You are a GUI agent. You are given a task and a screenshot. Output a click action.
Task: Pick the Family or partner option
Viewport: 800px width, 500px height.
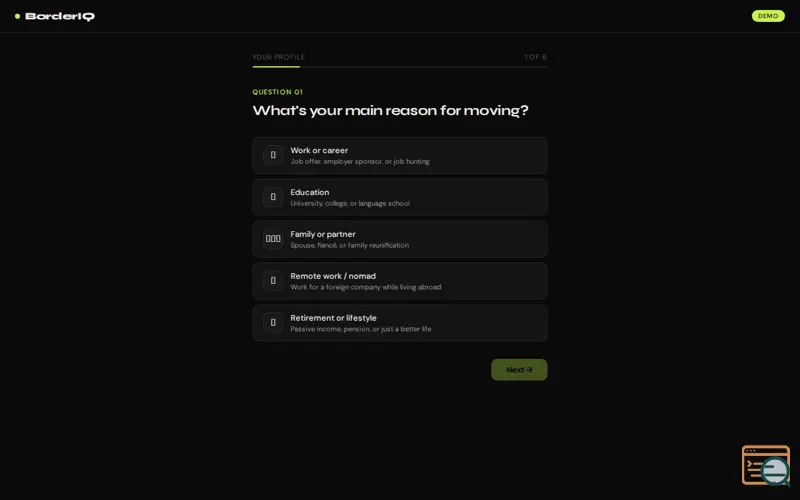click(399, 239)
